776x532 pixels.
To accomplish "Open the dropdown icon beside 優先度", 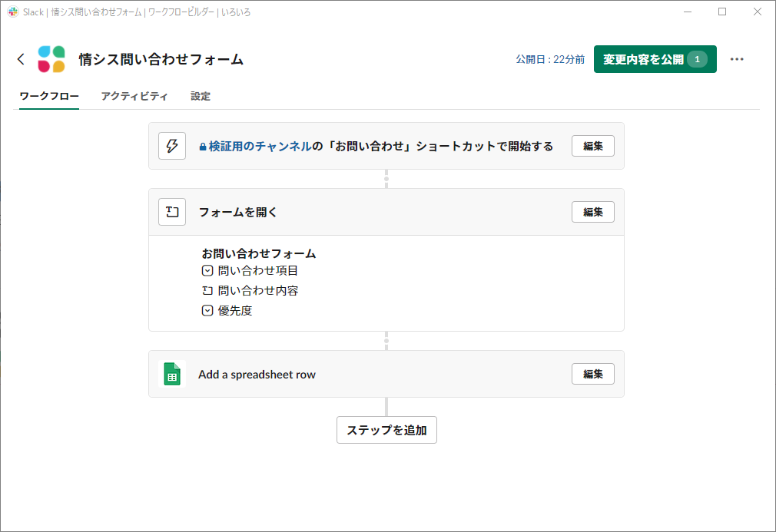I will coord(207,310).
